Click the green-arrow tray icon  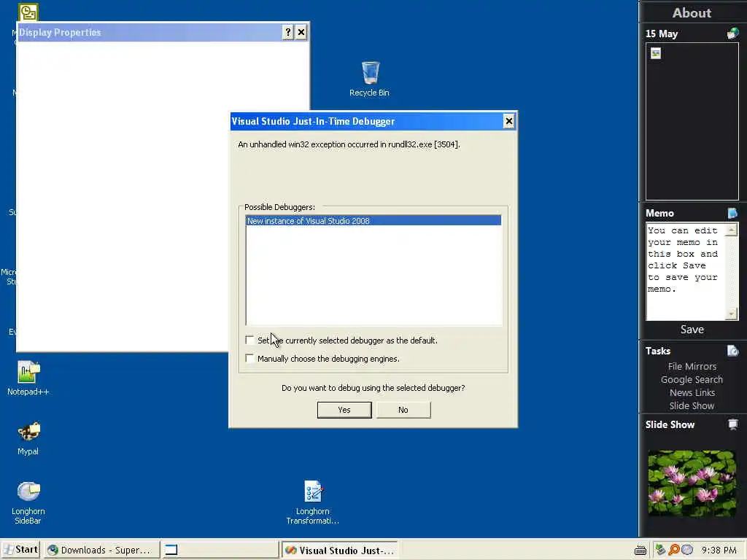click(x=660, y=550)
